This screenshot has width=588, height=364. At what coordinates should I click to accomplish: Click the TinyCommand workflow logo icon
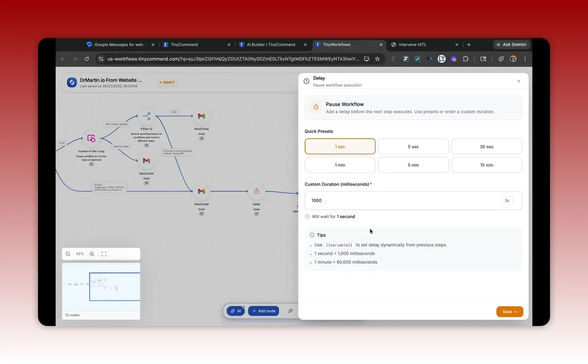coord(72,82)
